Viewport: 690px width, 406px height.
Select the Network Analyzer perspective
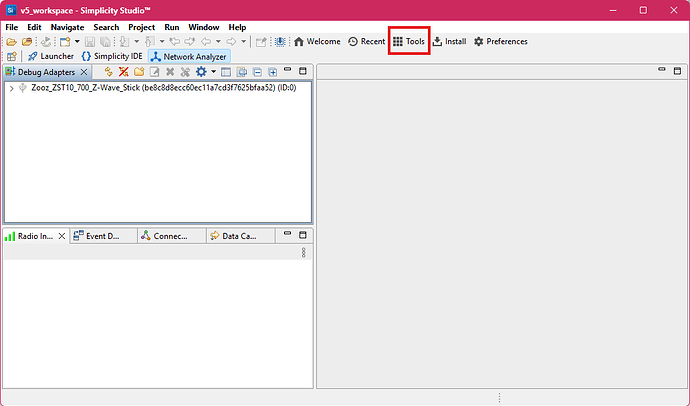click(189, 56)
